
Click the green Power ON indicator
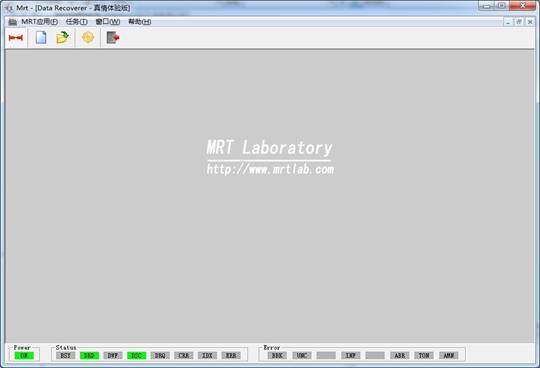point(24,356)
